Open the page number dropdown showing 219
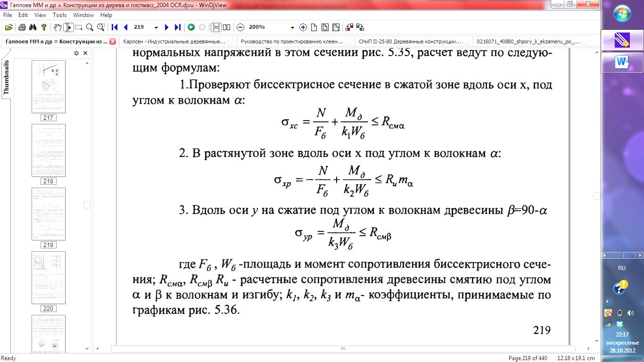Viewport: 644px width, 362px height. [x=156, y=27]
